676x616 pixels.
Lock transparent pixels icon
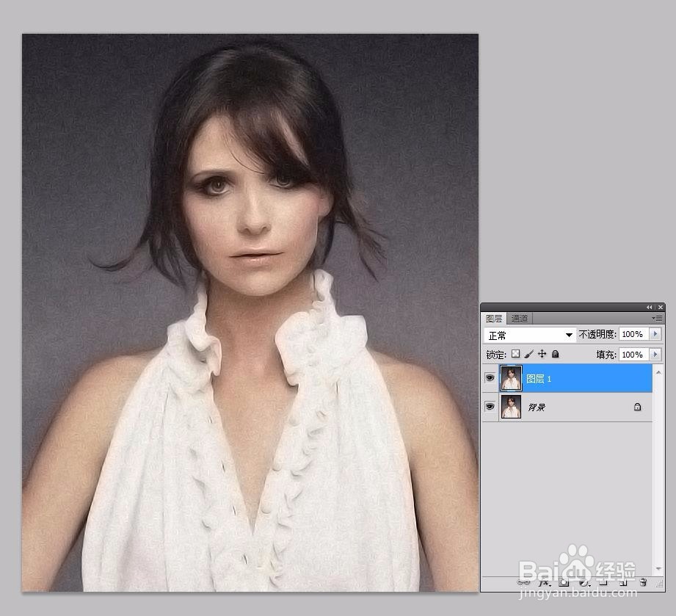[x=515, y=354]
